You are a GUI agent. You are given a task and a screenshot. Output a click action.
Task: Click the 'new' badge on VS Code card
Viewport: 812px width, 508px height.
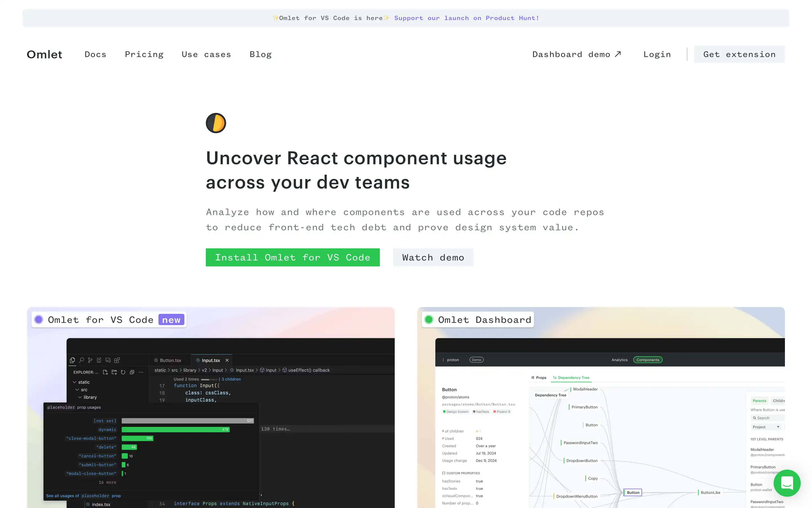(x=171, y=319)
